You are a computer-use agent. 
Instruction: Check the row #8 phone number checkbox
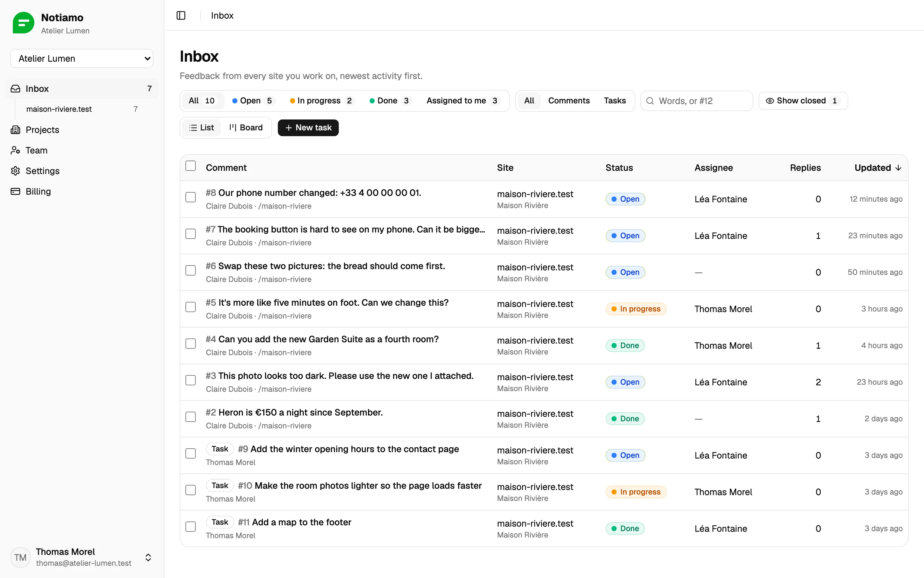[x=191, y=197]
